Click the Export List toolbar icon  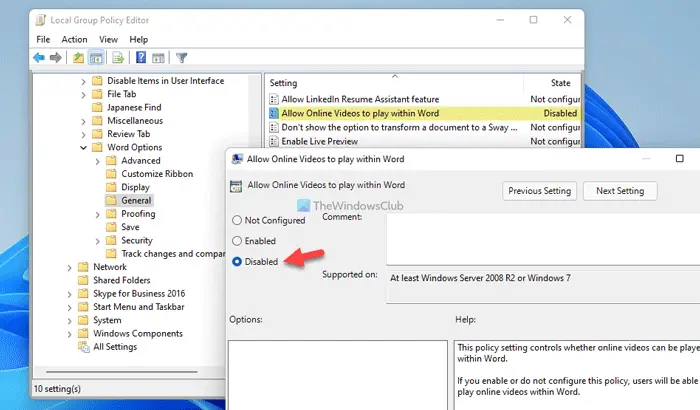point(118,58)
